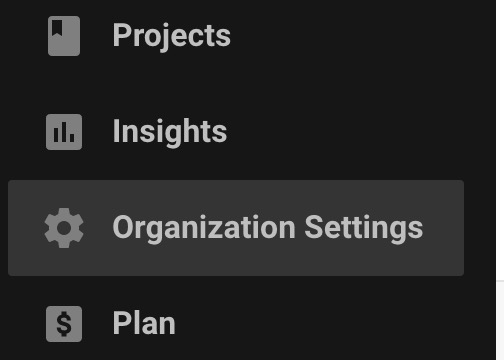
Task: Click the white panel edge beside the sidebar
Action: point(500,320)
